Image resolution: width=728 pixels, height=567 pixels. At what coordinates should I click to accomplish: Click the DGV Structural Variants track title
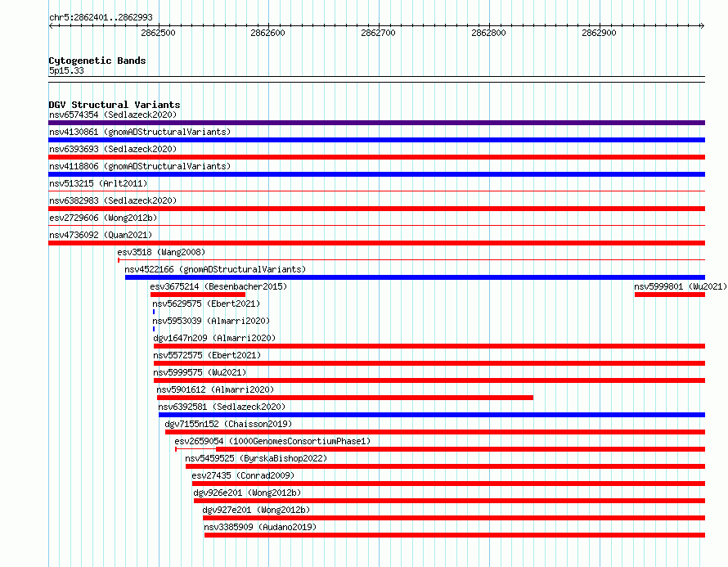(115, 105)
